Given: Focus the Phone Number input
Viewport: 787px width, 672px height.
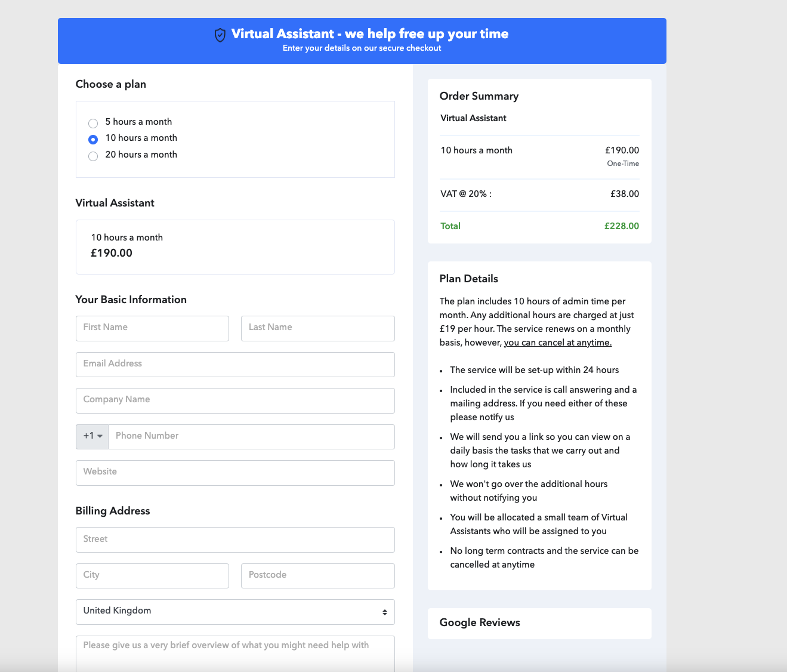Looking at the screenshot, I should [251, 436].
